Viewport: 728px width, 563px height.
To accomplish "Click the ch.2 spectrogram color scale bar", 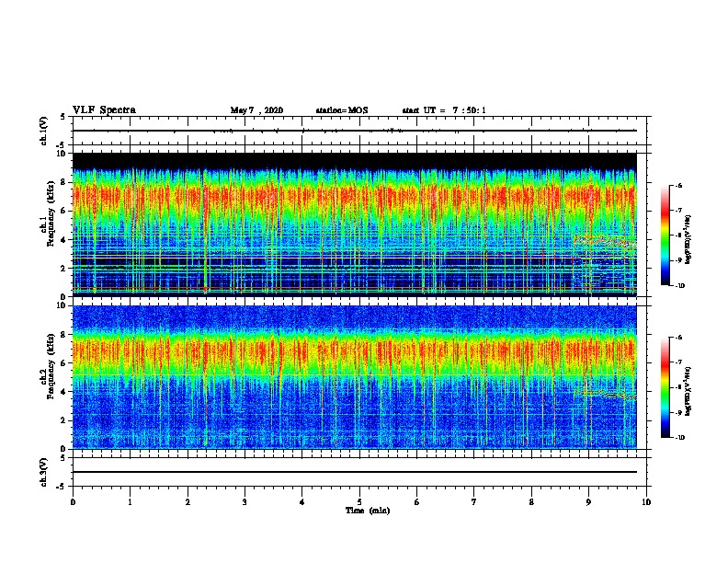I will (x=665, y=387).
